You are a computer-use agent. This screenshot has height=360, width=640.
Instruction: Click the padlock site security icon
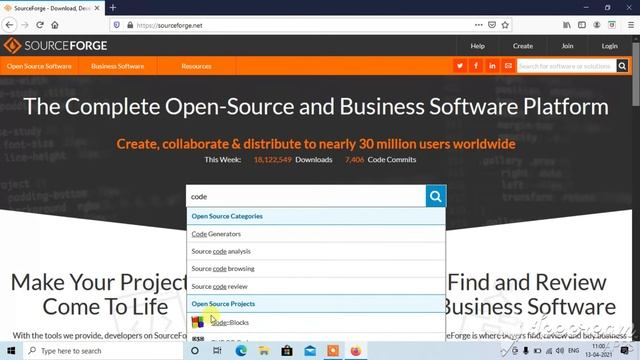(x=130, y=25)
